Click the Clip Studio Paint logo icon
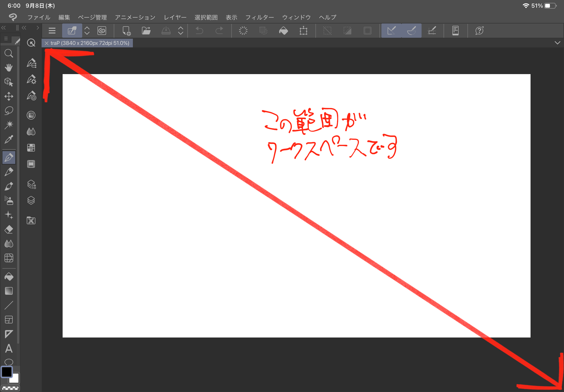 click(x=13, y=17)
